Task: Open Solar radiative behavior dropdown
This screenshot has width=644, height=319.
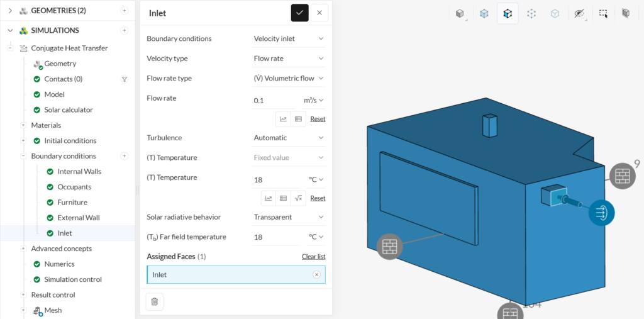Action: pos(288,217)
